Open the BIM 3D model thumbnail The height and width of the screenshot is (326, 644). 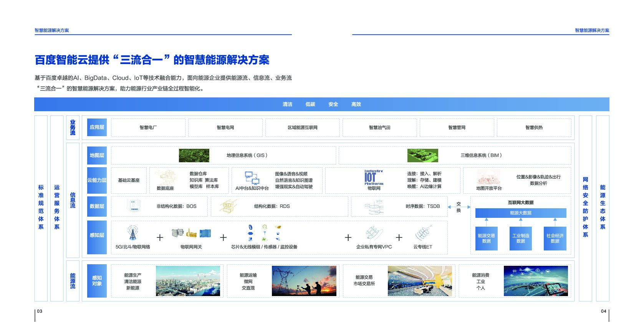tap(422, 155)
